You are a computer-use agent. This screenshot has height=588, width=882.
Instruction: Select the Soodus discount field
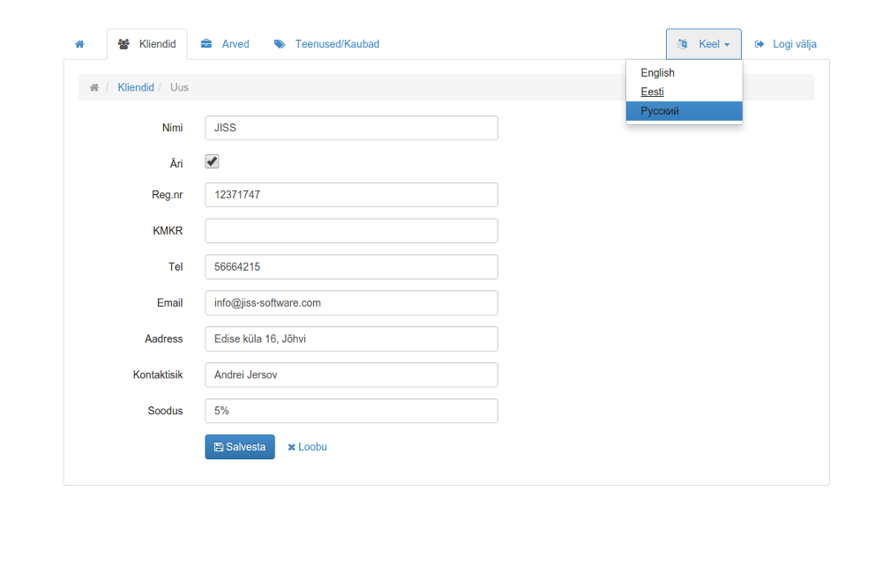[x=351, y=411]
